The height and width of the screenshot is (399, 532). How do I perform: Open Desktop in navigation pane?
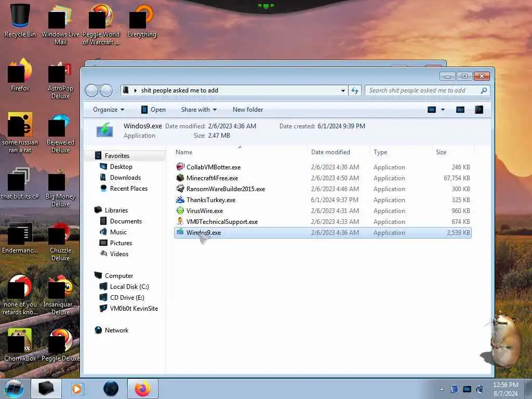121,167
